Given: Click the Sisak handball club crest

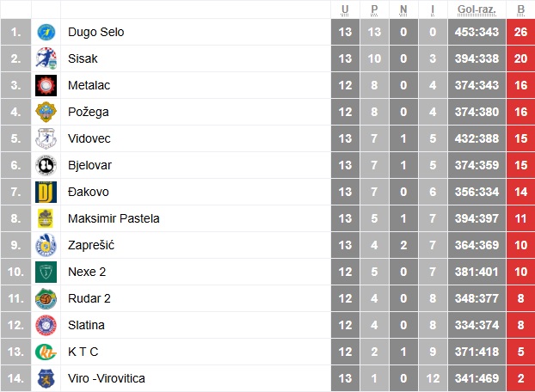Looking at the screenshot, I should coord(46,58).
